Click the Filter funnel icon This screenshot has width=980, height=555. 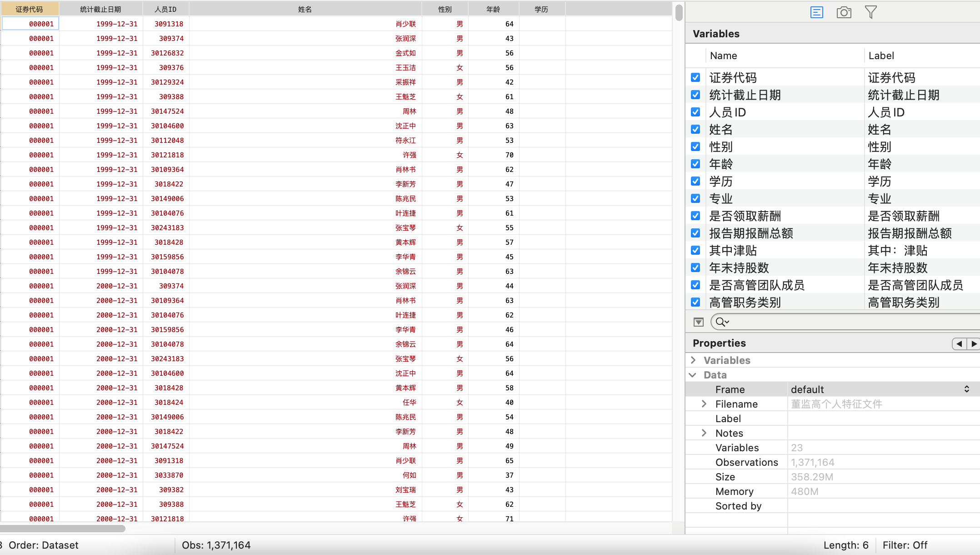(x=870, y=12)
